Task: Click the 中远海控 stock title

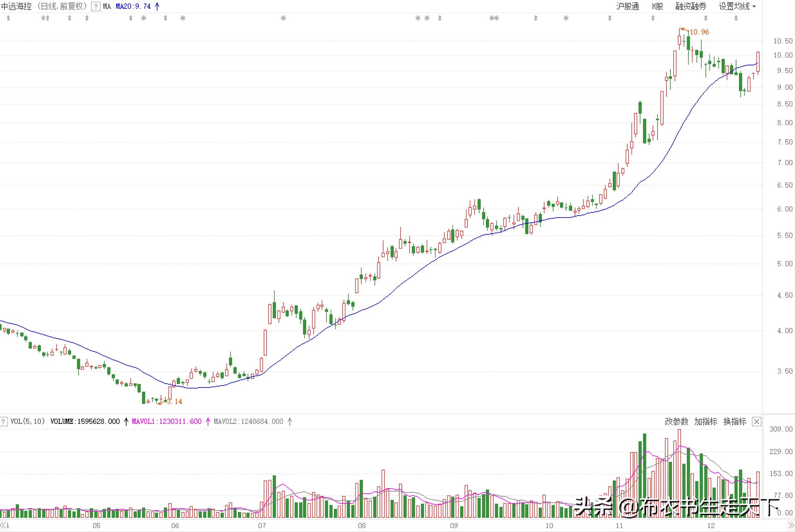Action: [16, 6]
